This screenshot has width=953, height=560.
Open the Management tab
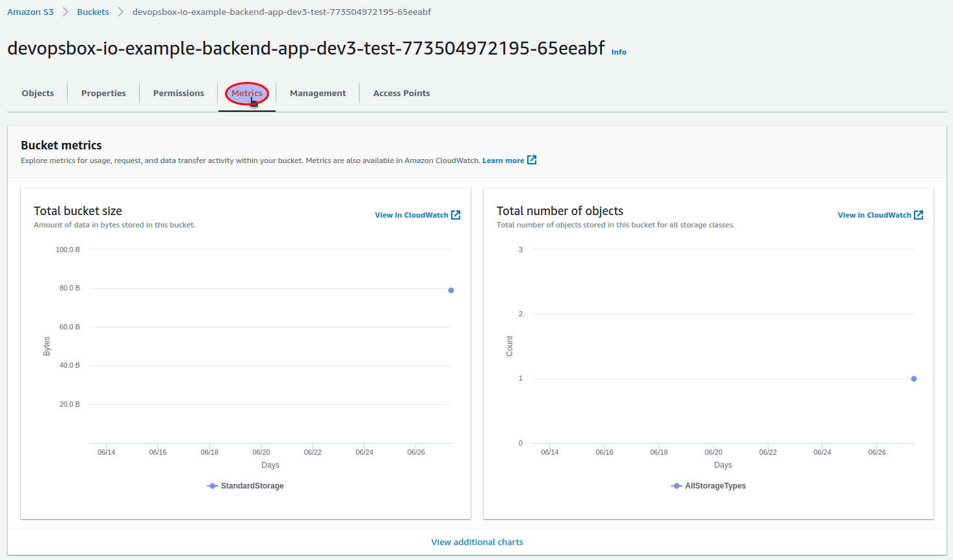tap(317, 93)
